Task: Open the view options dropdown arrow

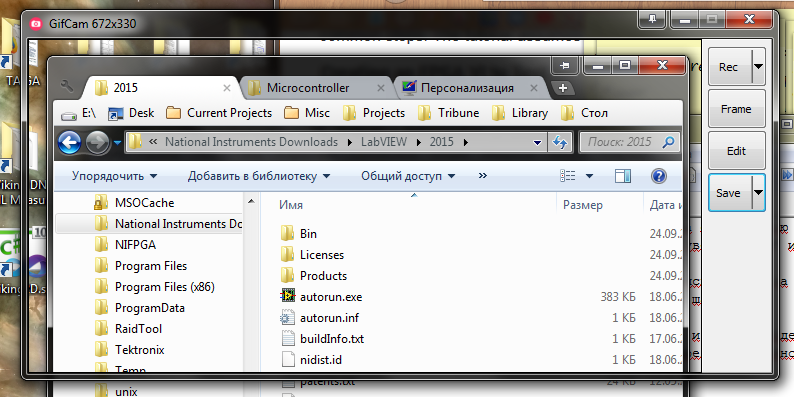Action: point(589,176)
